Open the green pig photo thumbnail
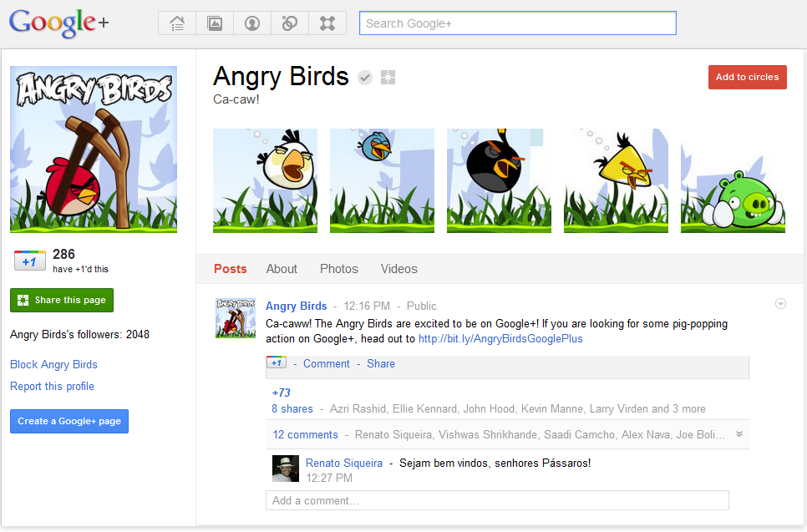This screenshot has width=807, height=532. tap(733, 180)
